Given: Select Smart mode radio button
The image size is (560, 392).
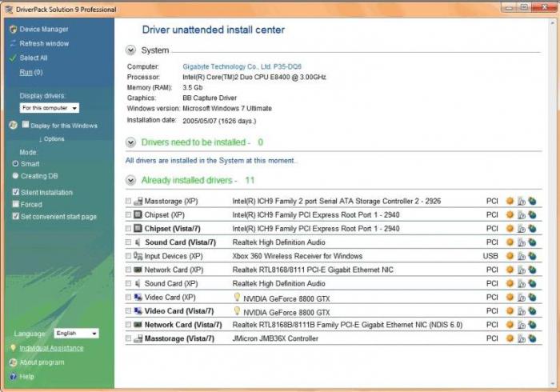Looking at the screenshot, I should click(15, 163).
